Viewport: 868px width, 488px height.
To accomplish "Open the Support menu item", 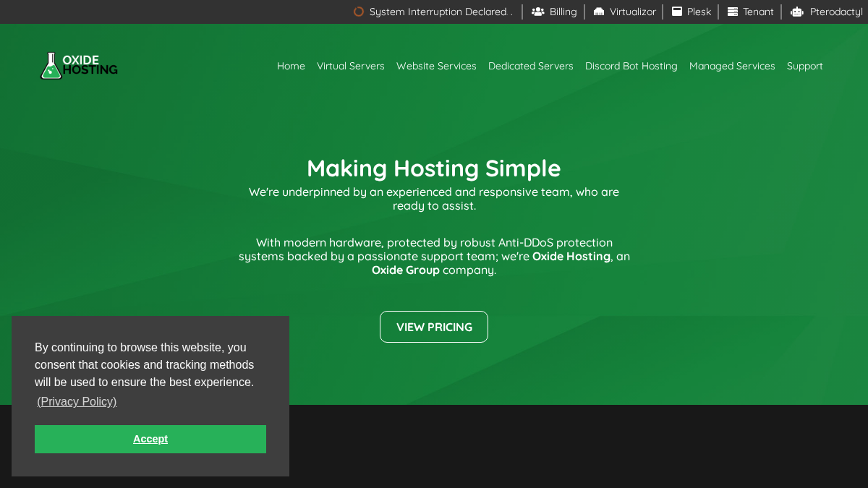I will 805,66.
